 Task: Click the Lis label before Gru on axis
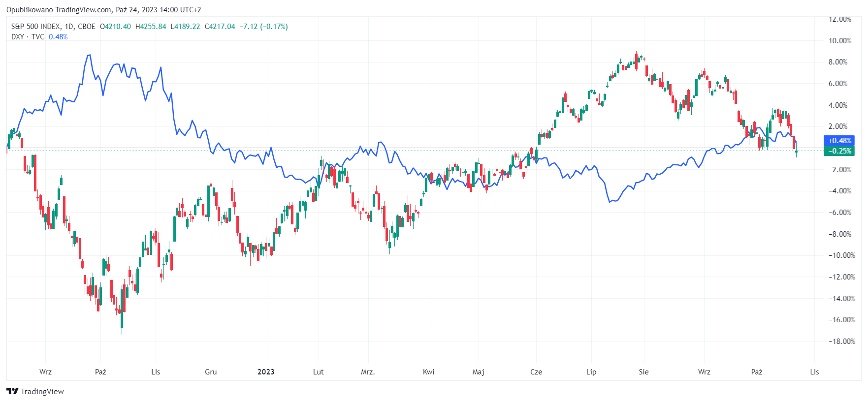pos(156,371)
